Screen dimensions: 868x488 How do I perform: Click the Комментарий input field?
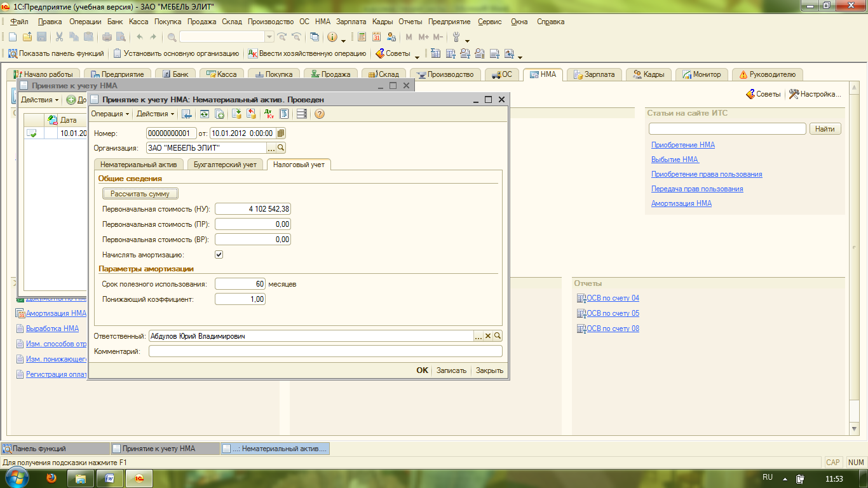coord(325,351)
